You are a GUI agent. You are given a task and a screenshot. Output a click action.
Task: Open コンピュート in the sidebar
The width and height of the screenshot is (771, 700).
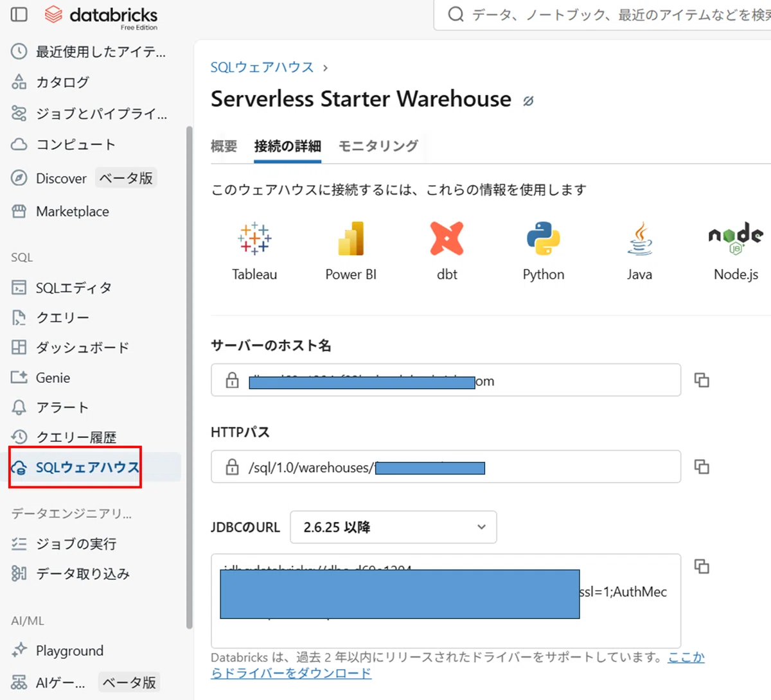pyautogui.click(x=64, y=144)
